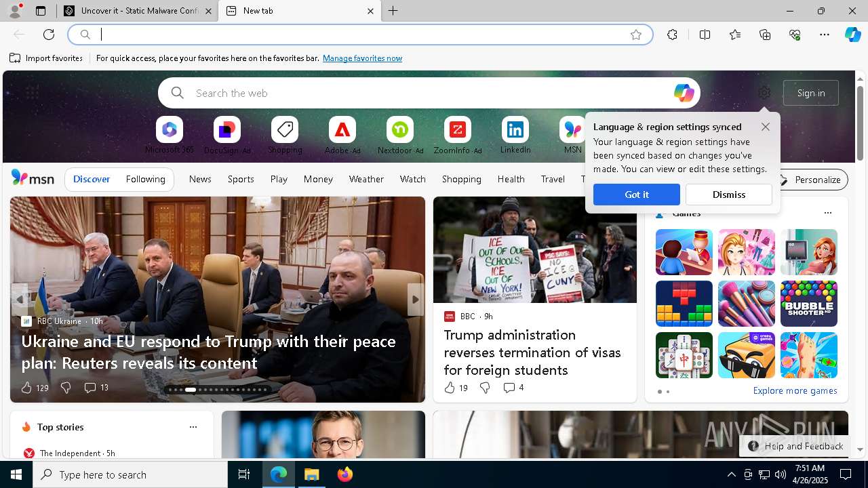Click Dismiss in sync popup
868x488 pixels.
tap(729, 195)
